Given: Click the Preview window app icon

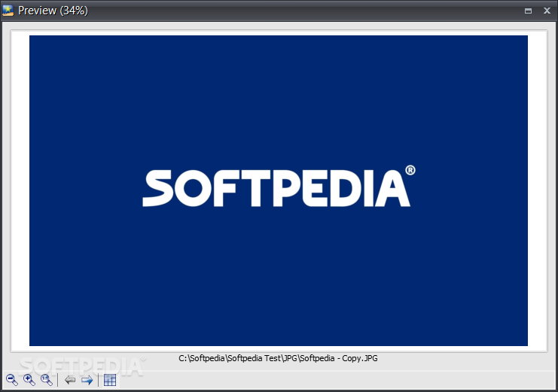Looking at the screenshot, I should (8, 11).
